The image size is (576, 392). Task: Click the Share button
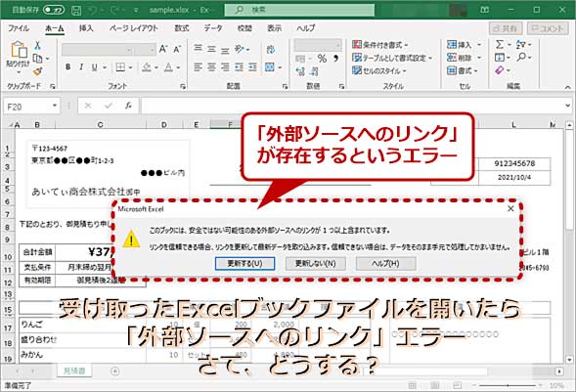click(x=506, y=28)
